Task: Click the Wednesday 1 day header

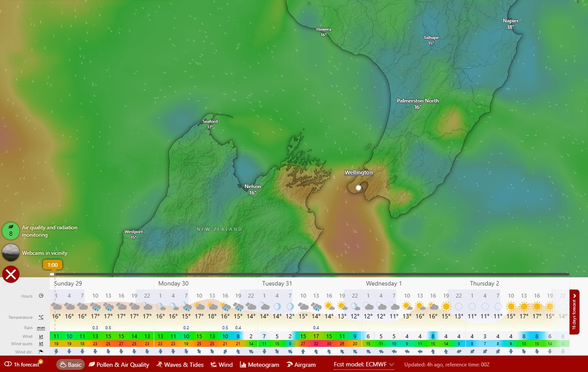Action: point(384,283)
